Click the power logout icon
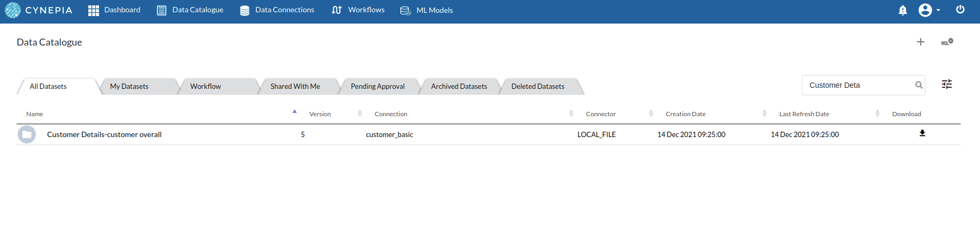 tap(960, 10)
